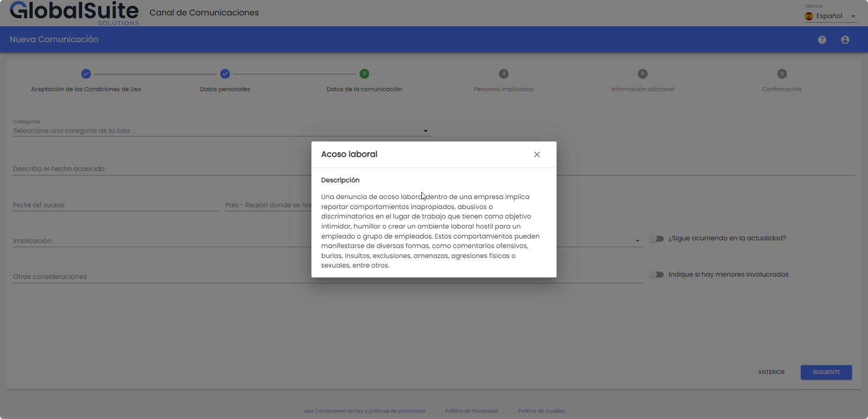Screen dimensions: 868x419
Task: Close the Acoso laboral dialog
Action: (537, 155)
